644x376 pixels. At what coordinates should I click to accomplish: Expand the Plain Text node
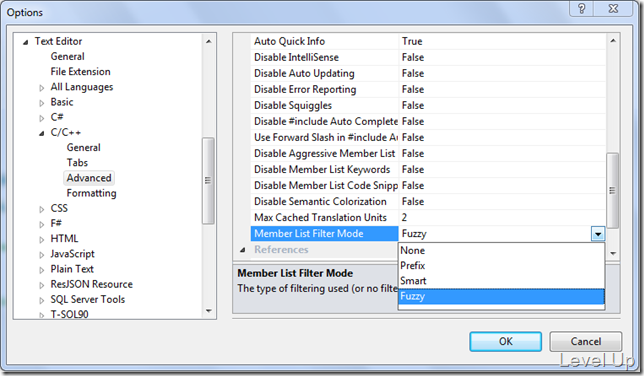coord(41,270)
